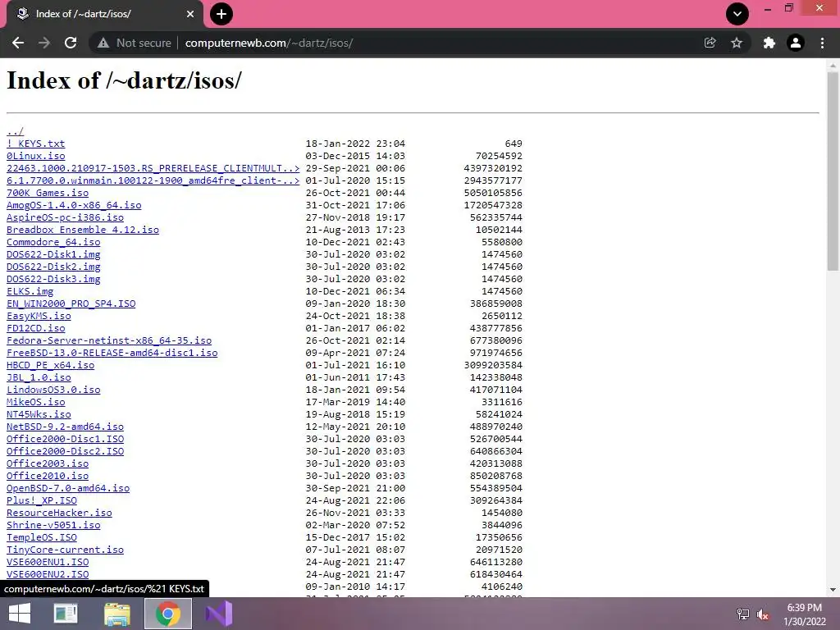The image size is (840, 630).
Task: Download Office2000-Disc2.ISO
Action: coord(65,452)
